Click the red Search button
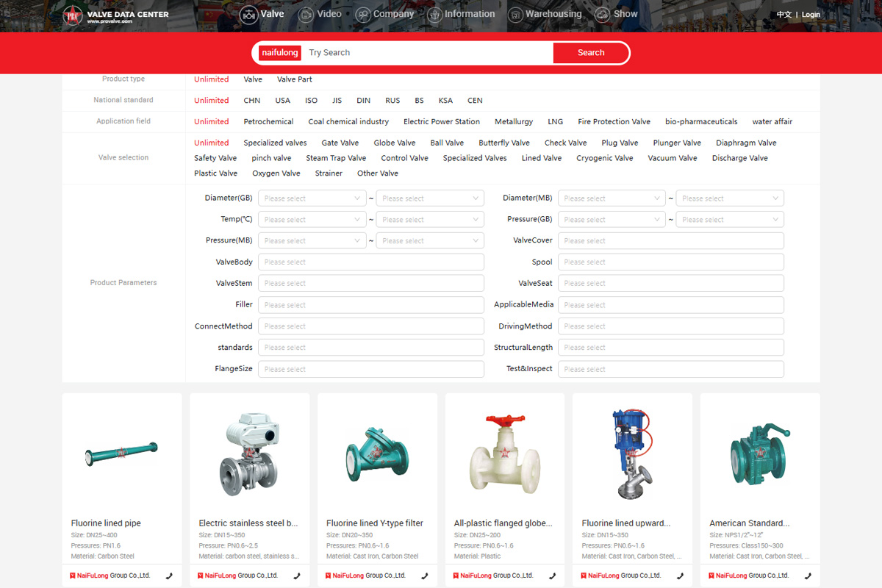The image size is (882, 588). 590,53
